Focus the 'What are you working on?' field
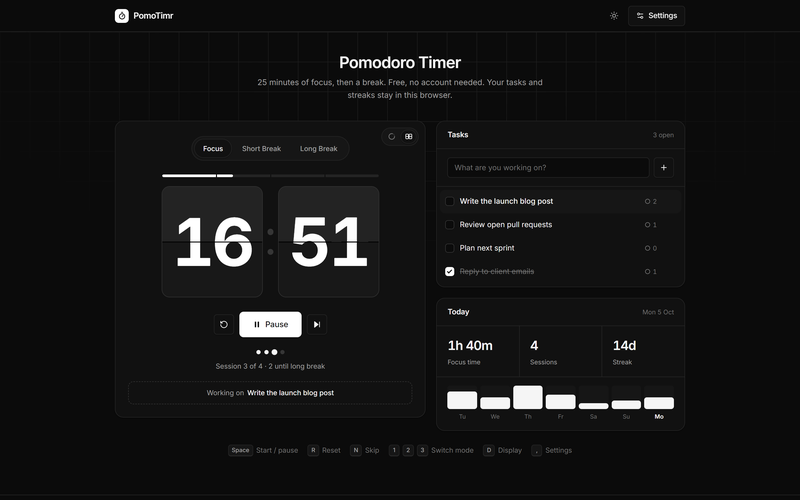This screenshot has width=800, height=500. pos(548,167)
